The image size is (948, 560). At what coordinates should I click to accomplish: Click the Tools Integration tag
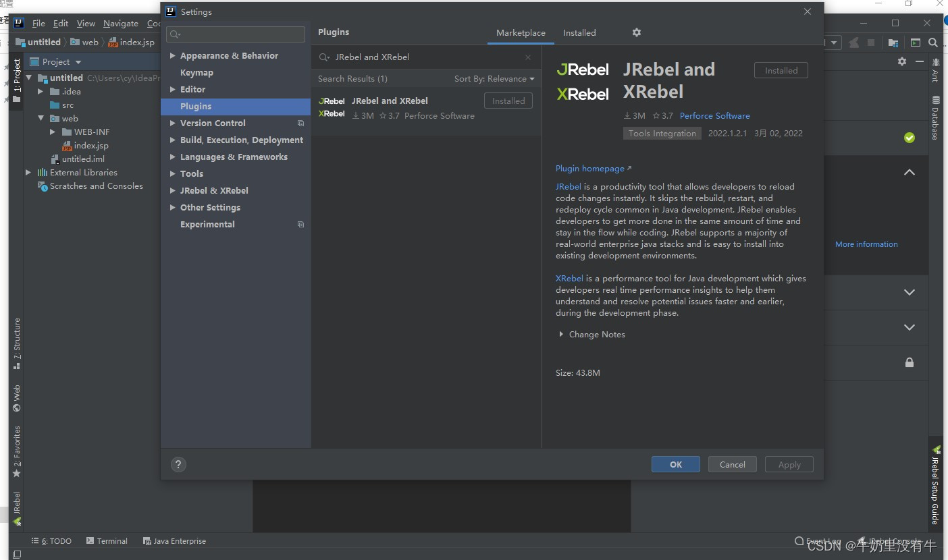(662, 134)
